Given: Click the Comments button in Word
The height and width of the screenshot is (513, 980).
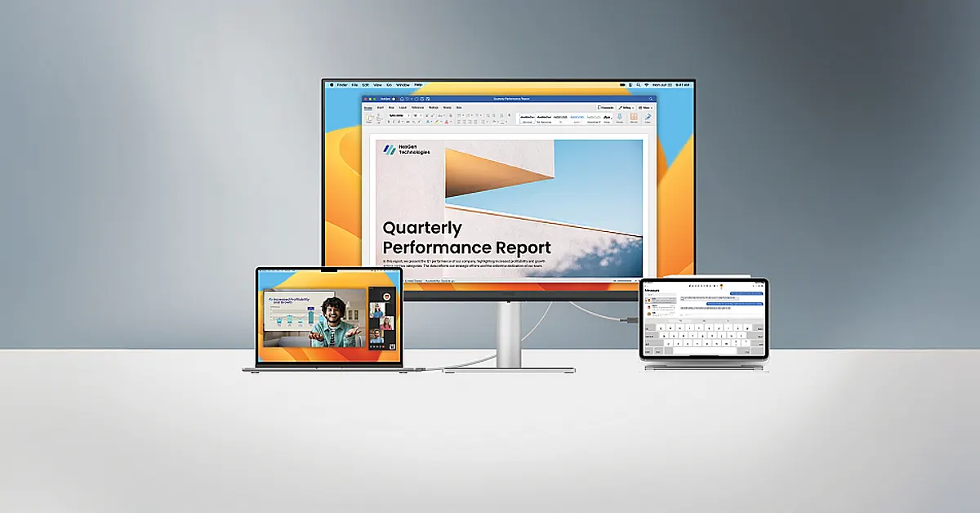Looking at the screenshot, I should point(605,107).
